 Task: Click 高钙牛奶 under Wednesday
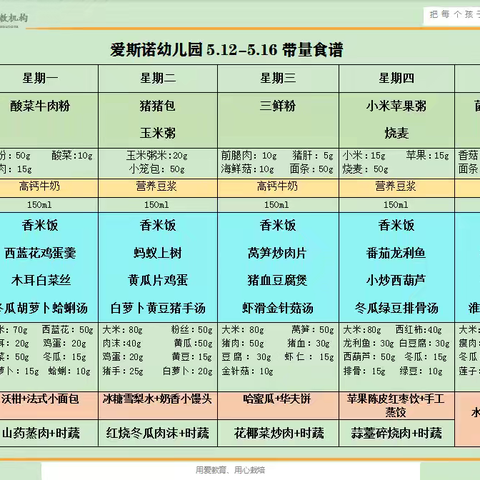277,186
